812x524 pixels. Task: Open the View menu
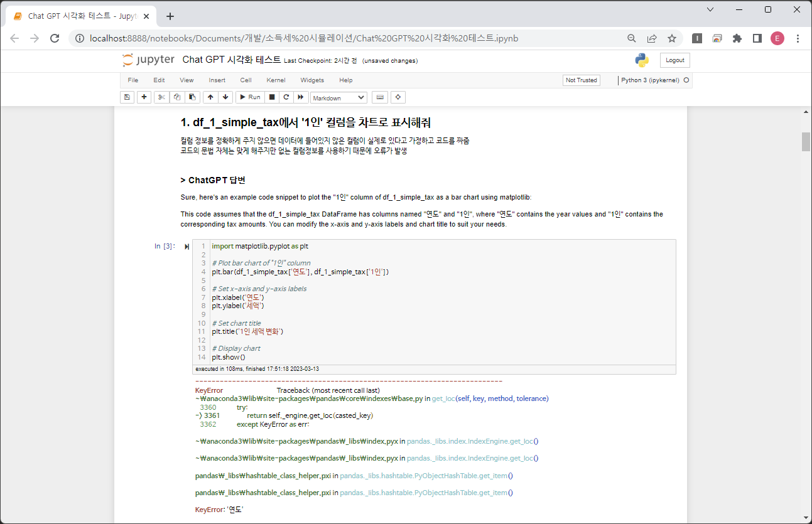187,80
